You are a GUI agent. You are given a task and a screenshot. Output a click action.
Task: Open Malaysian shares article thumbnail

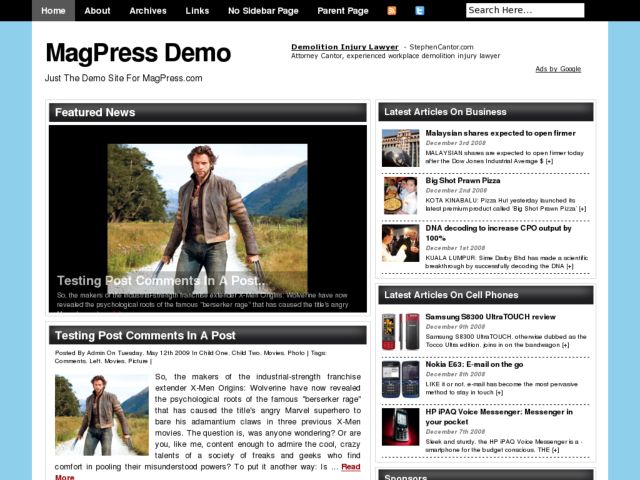pyautogui.click(x=400, y=148)
